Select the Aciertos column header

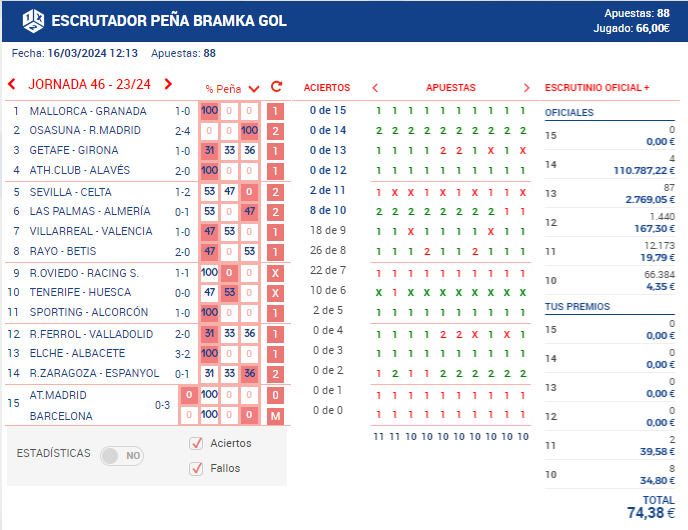coord(327,88)
